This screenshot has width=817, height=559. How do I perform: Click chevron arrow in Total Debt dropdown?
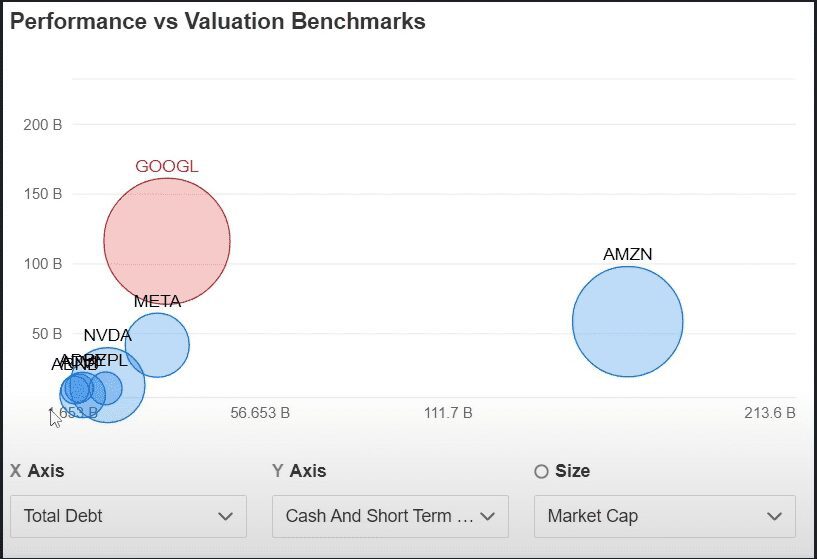click(225, 516)
